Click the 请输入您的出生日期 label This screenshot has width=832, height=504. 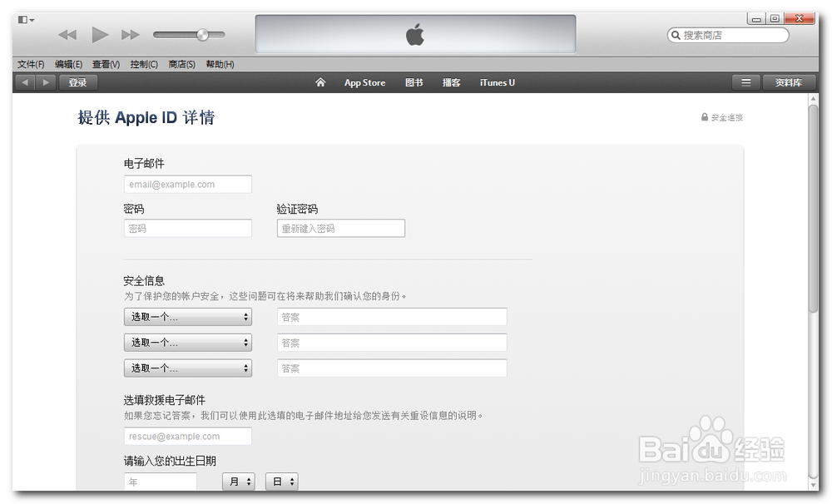coord(170,461)
